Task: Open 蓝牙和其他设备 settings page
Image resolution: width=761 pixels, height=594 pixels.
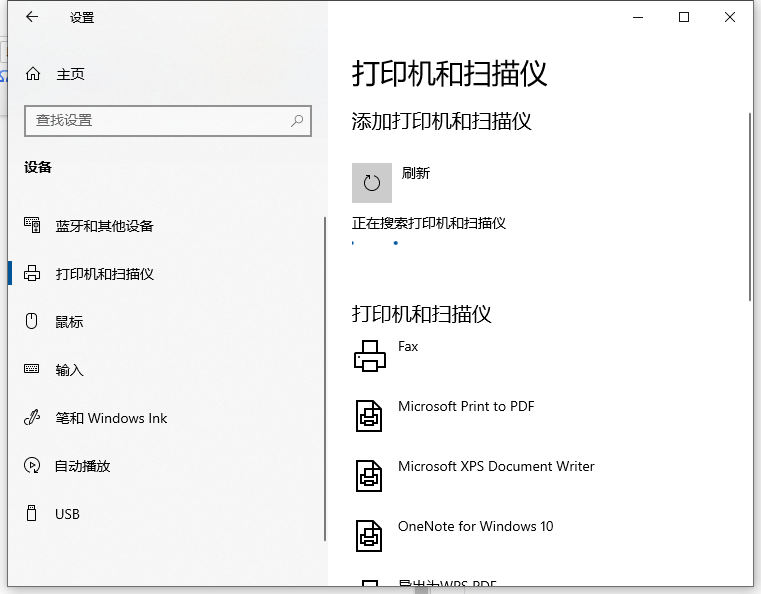Action: pyautogui.click(x=104, y=226)
